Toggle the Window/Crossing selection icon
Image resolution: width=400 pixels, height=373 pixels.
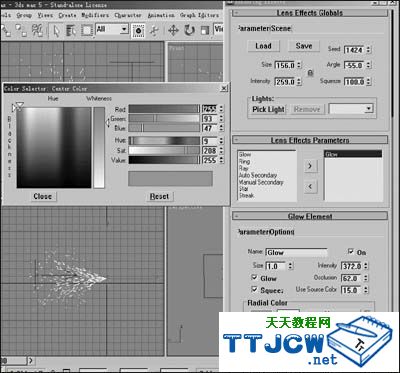click(138, 31)
